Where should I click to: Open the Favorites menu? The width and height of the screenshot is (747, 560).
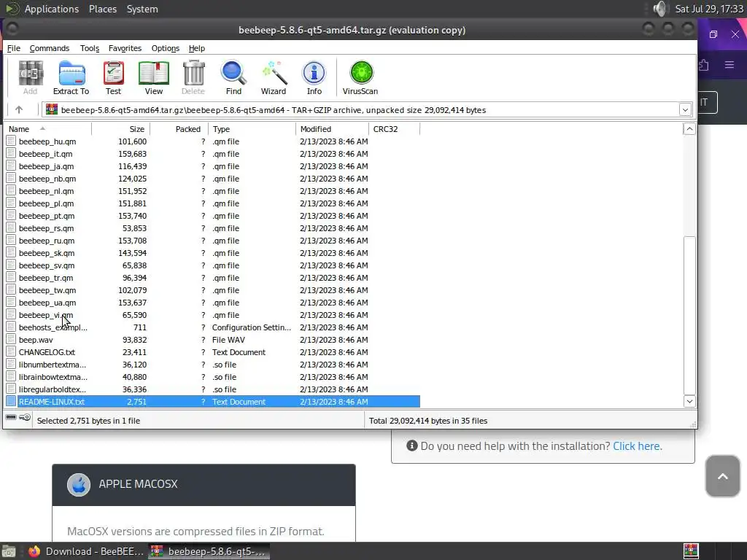coord(125,48)
